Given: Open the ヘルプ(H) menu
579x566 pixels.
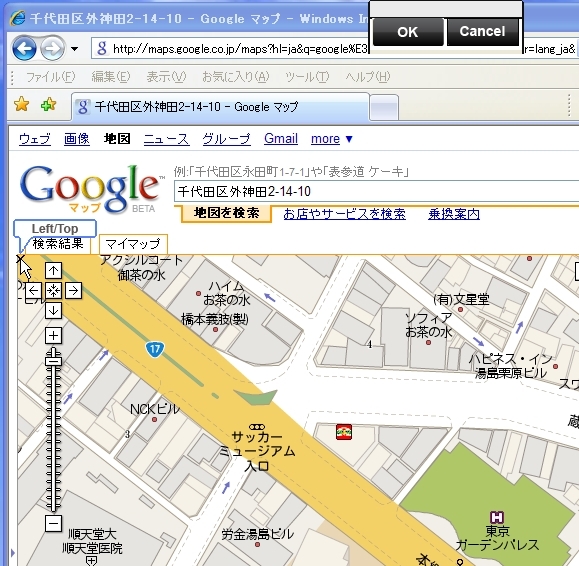Looking at the screenshot, I should click(368, 77).
